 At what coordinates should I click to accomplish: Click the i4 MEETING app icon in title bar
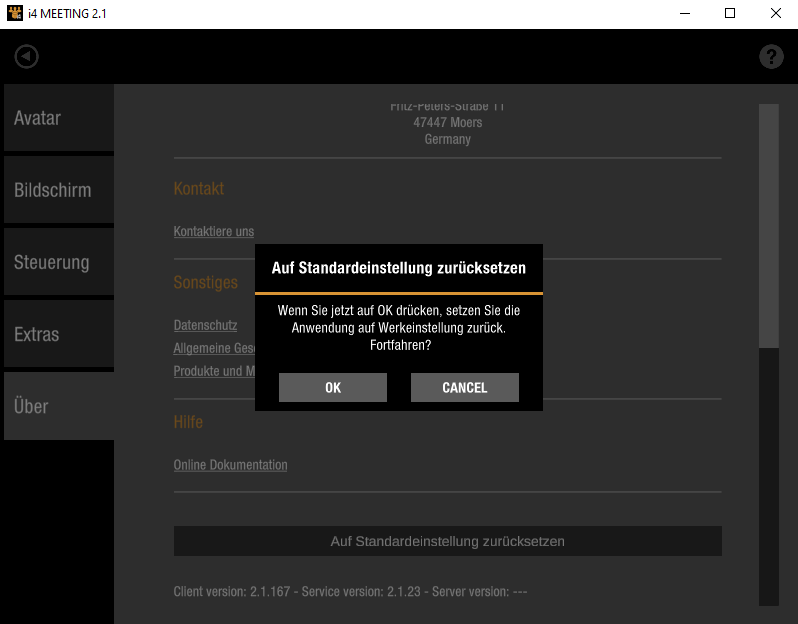click(x=14, y=14)
